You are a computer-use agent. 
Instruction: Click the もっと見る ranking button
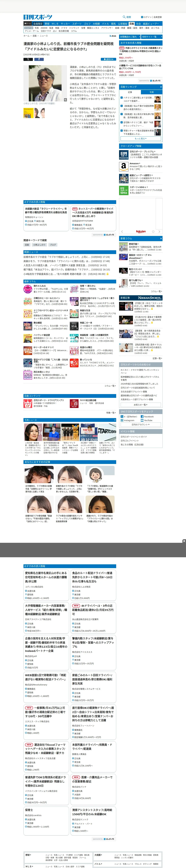point(141,138)
